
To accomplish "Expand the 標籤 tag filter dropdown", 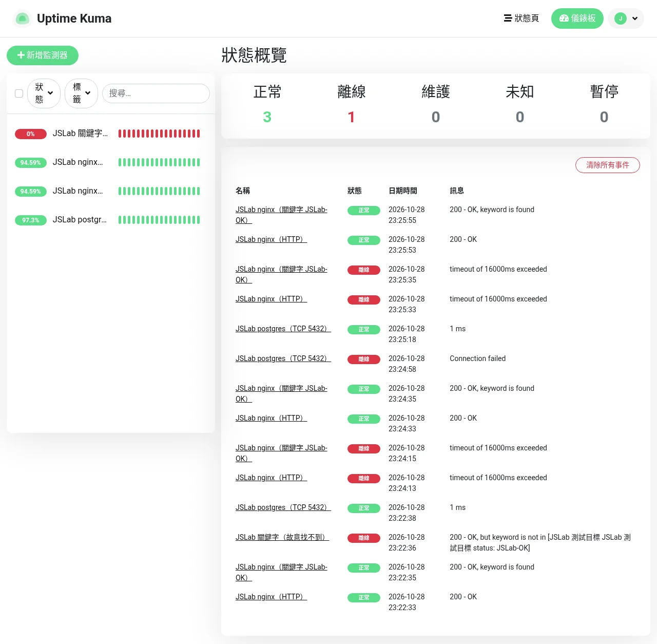I will point(81,93).
